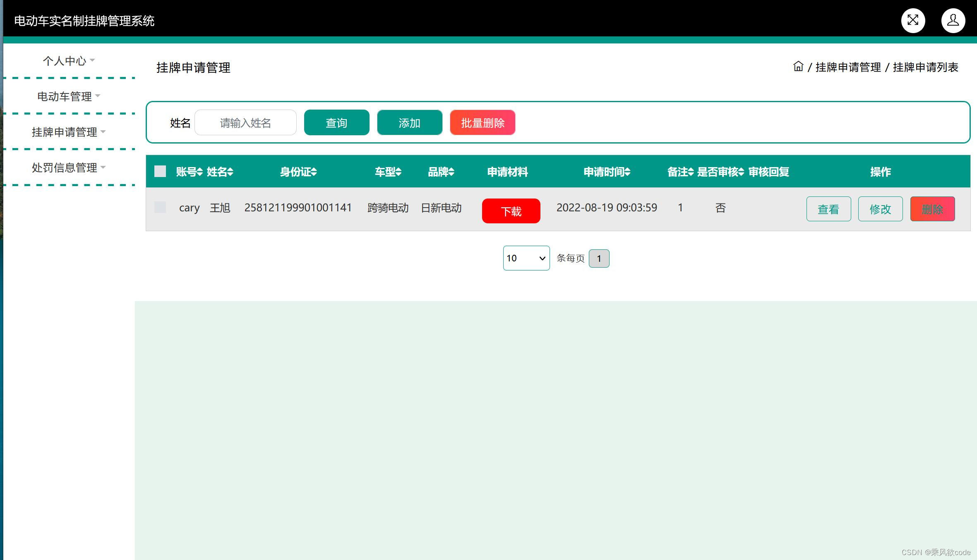
Task: Sort by 是否审核 column arrows
Action: [x=741, y=172]
